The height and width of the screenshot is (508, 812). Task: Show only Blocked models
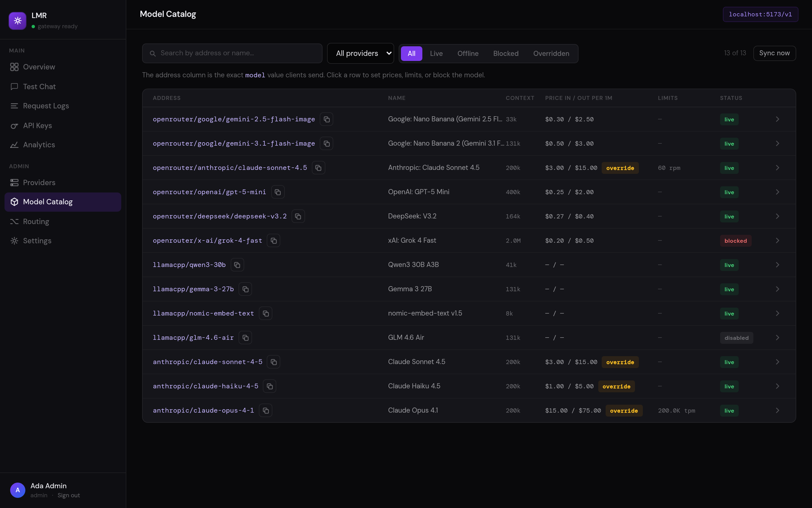tap(506, 53)
